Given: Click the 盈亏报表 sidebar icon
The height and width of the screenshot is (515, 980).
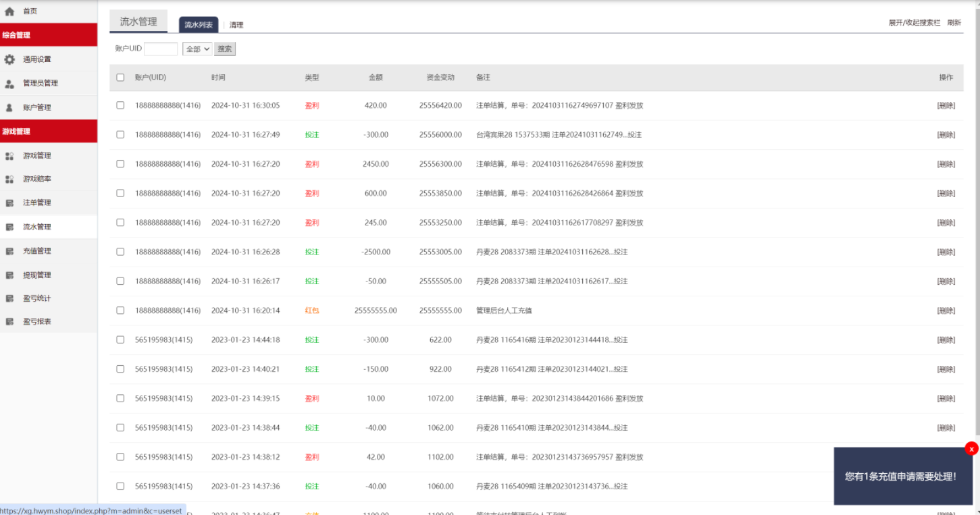Looking at the screenshot, I should click(x=9, y=322).
